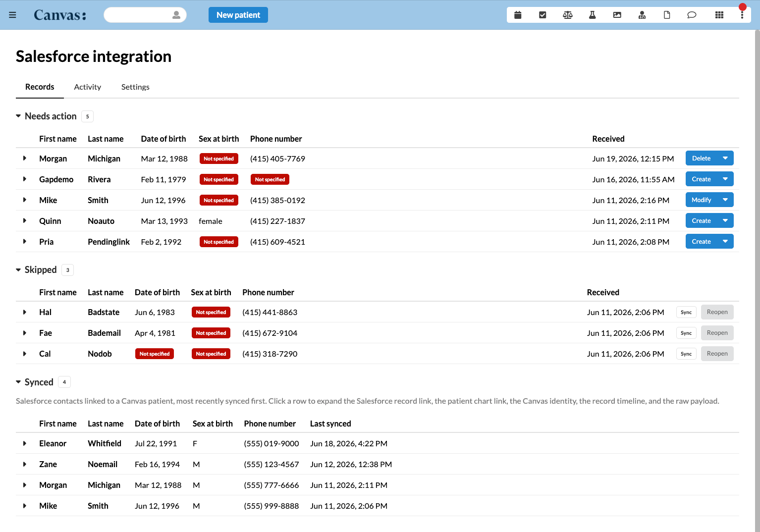Open the Settings tab
The image size is (760, 532).
tap(135, 87)
